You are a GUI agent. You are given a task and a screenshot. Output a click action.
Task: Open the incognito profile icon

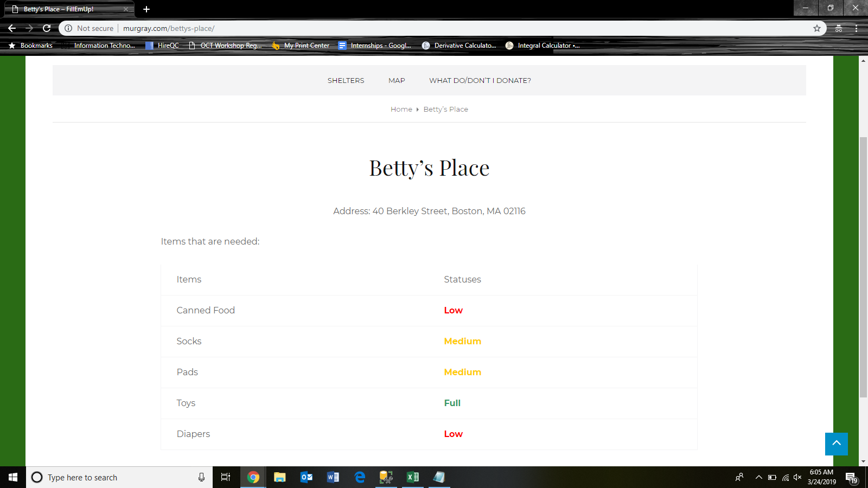pos(839,28)
